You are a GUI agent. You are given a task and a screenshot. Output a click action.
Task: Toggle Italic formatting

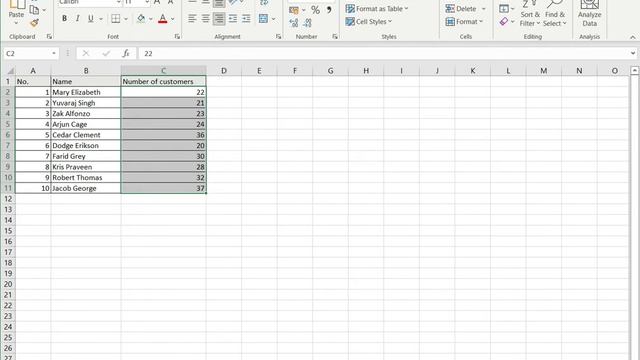[78, 19]
